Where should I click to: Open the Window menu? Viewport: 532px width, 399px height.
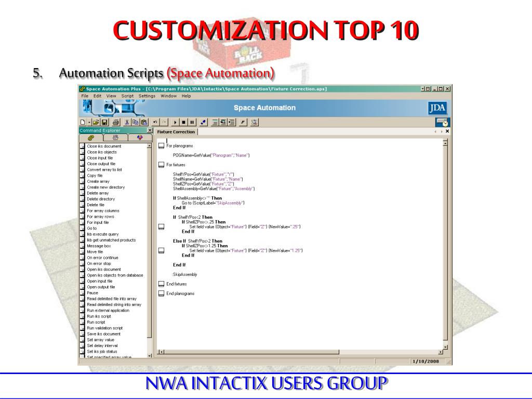(x=169, y=96)
